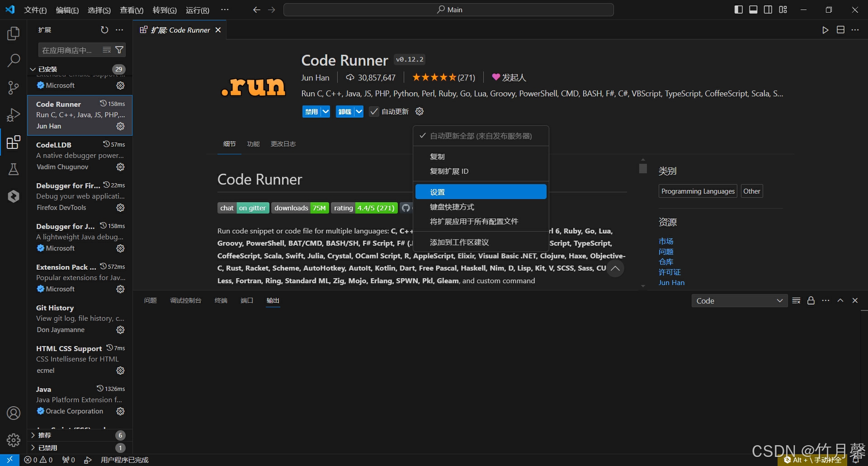Select Copy Extension ID menu item
The image size is (868, 466).
481,171
